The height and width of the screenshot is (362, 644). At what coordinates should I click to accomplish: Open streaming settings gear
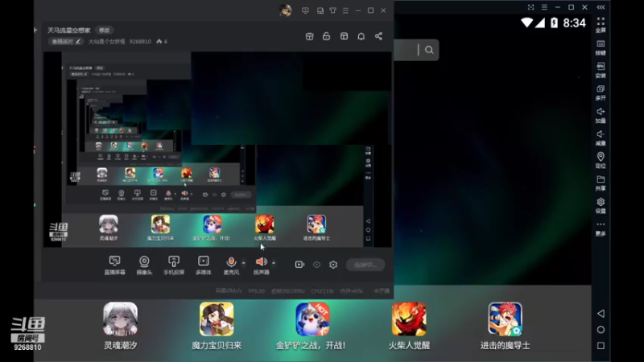click(333, 265)
